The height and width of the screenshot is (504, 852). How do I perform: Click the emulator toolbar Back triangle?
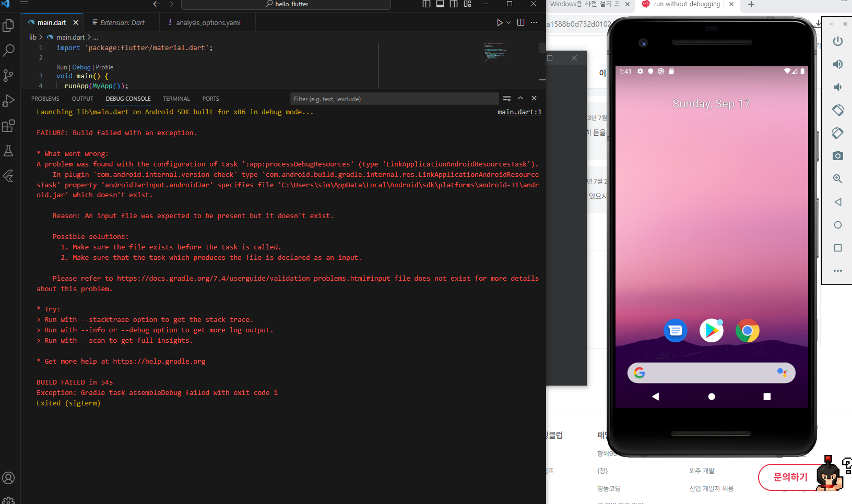(x=838, y=202)
